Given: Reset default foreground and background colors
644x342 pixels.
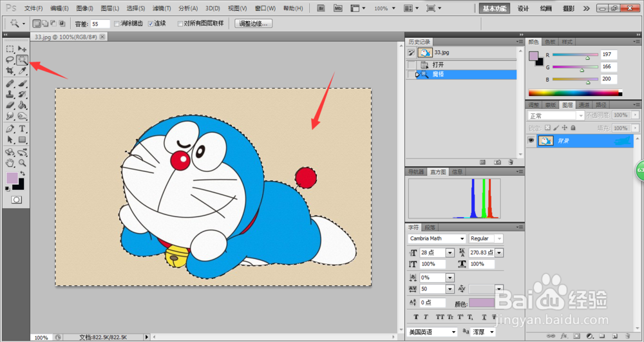Looking at the screenshot, I should click(7, 189).
